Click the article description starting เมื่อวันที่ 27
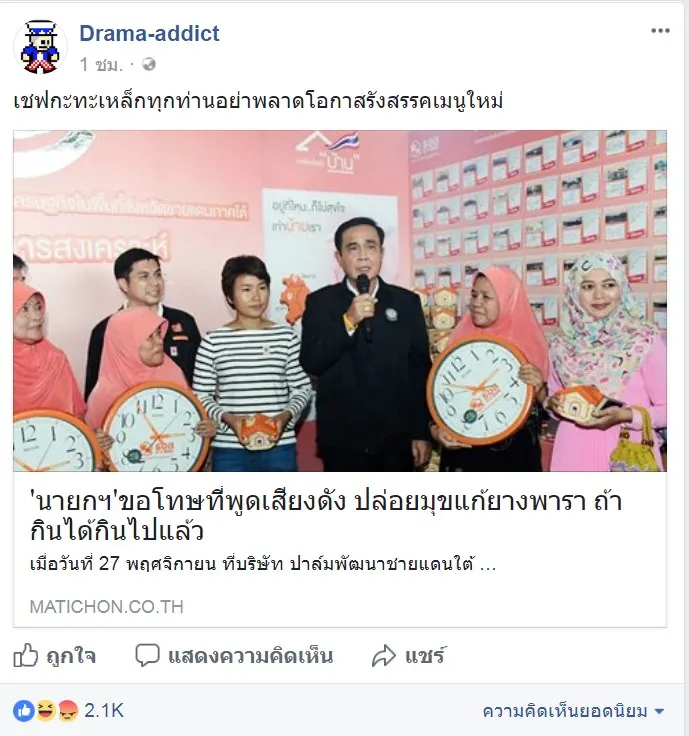This screenshot has width=689, height=736. coord(263,563)
